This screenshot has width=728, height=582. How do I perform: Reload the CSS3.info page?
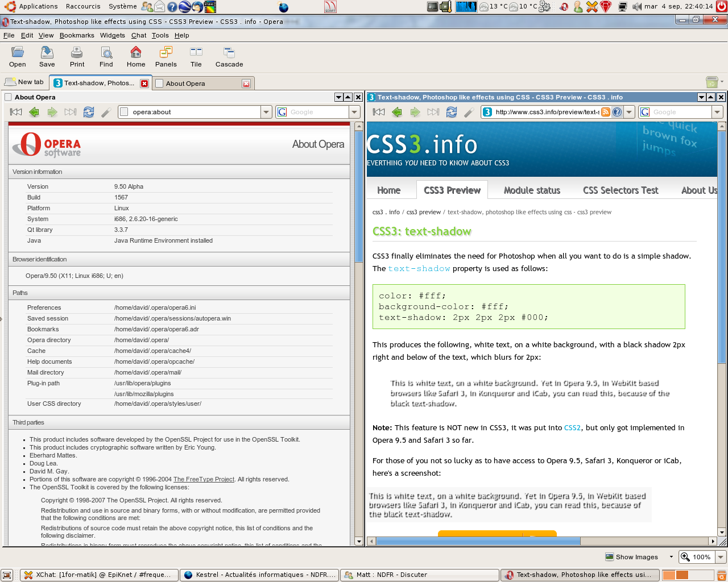pyautogui.click(x=452, y=112)
